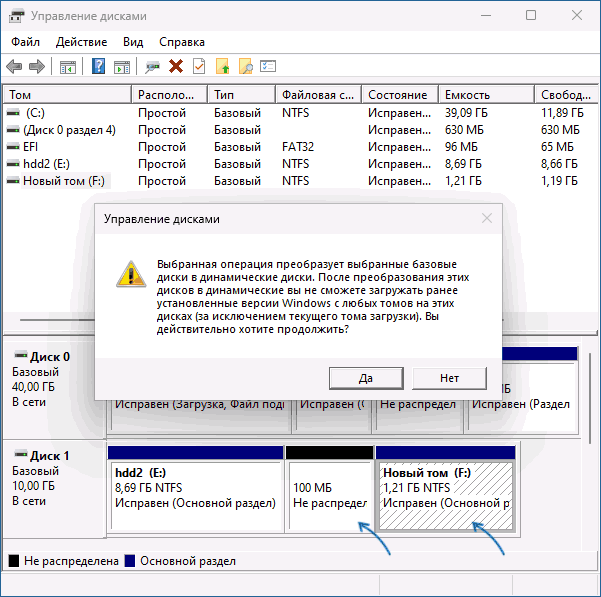Confirm conversion with the Да button
Viewport: 601px width, 597px height.
(x=366, y=378)
